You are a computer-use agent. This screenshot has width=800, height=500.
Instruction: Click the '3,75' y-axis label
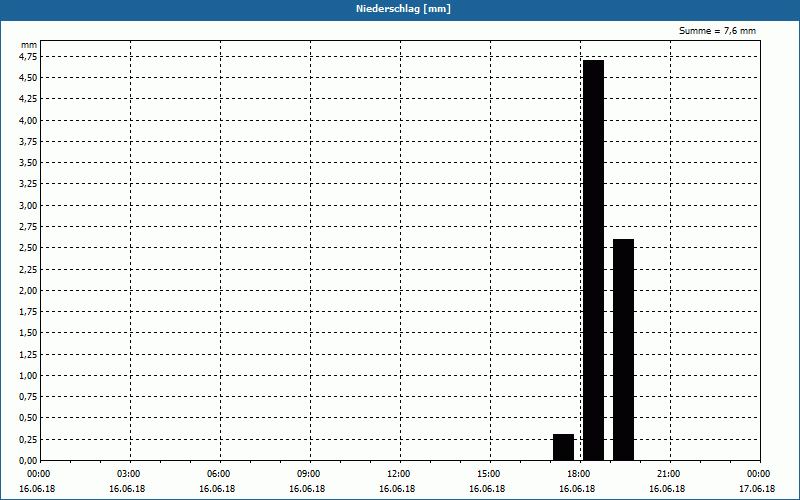pos(28,142)
